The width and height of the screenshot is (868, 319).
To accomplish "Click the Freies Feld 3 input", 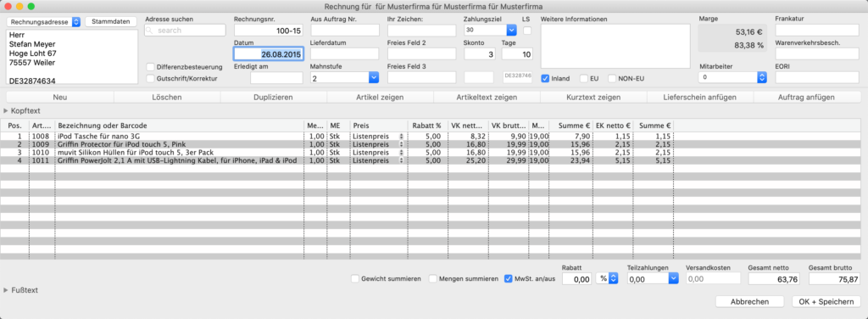I will (x=422, y=77).
